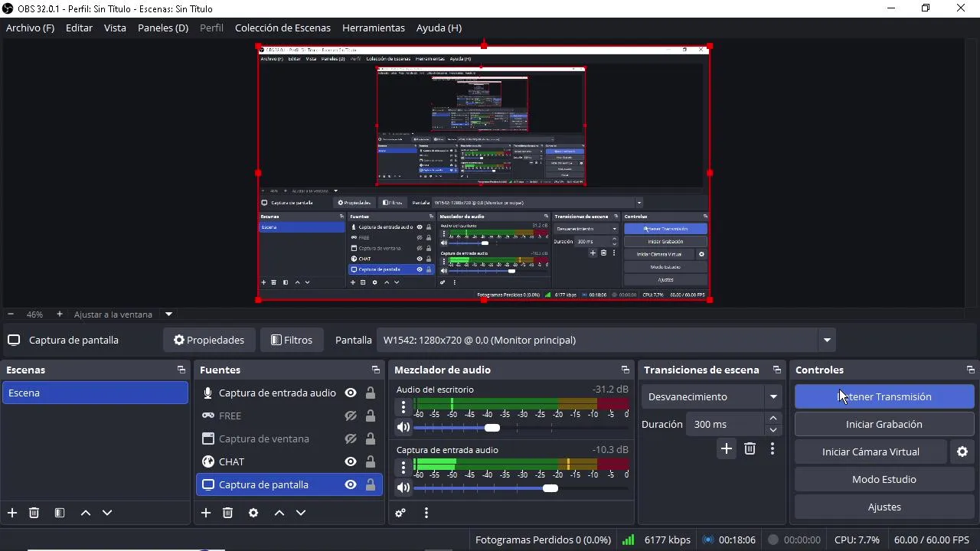Move scene up arrow in Escenas
Screen dimensions: 980x551
click(86, 513)
